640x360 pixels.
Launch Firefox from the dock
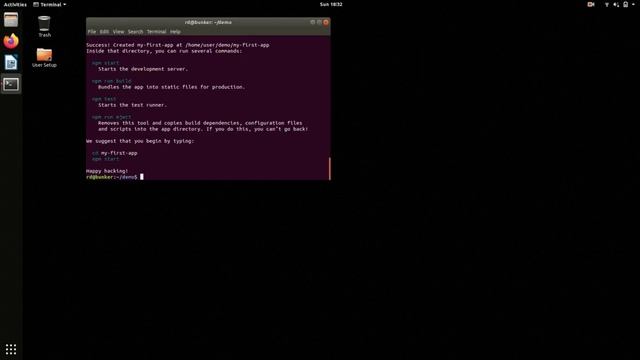click(x=11, y=41)
